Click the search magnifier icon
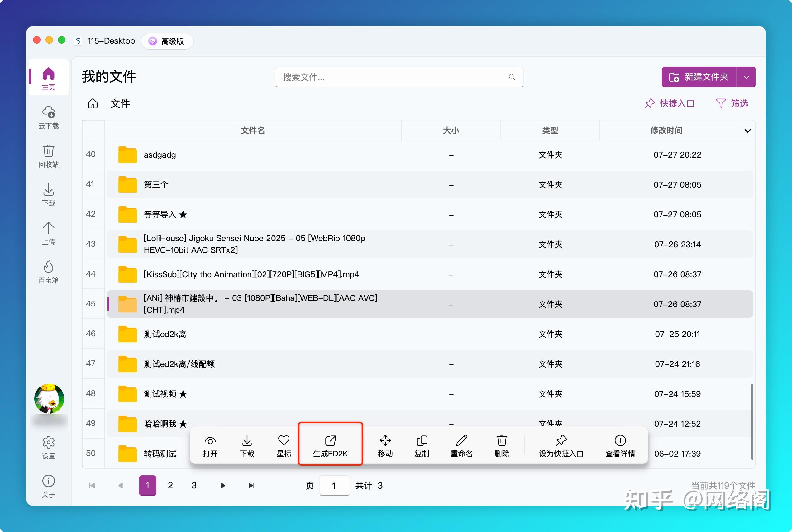The width and height of the screenshot is (792, 532). pos(512,77)
